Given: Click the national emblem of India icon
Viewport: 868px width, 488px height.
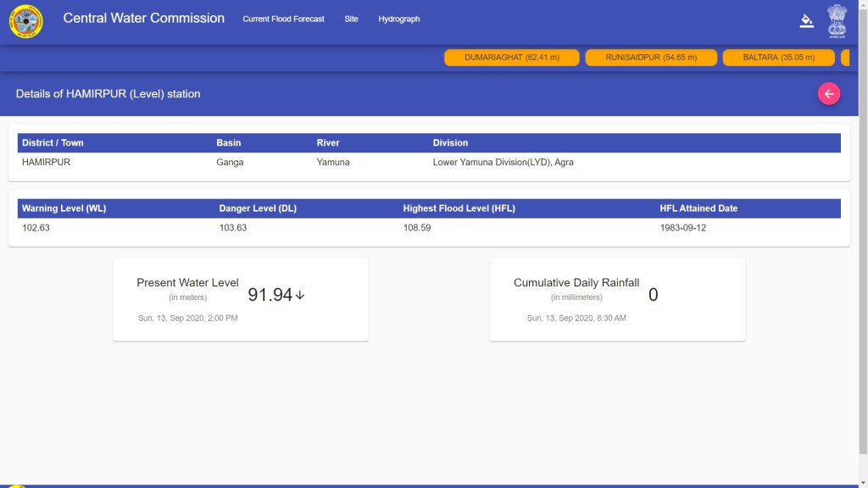Looking at the screenshot, I should [x=837, y=20].
